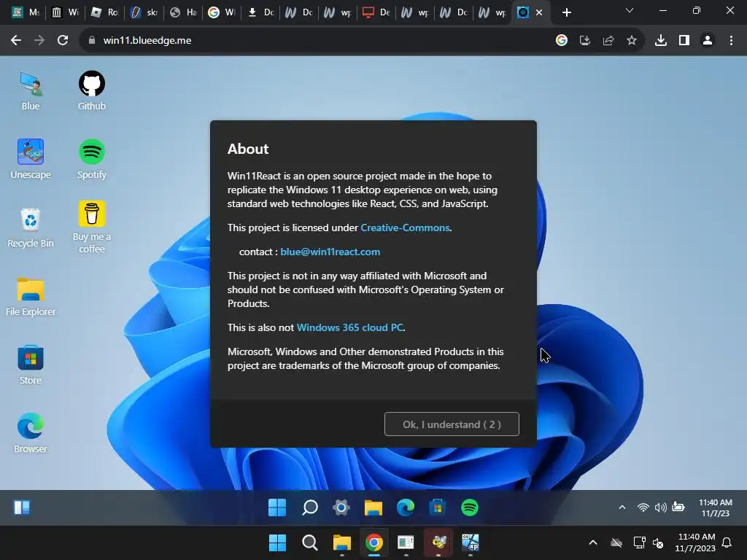Open Spotify in the simulated taskbar
Image resolution: width=747 pixels, height=560 pixels.
pyautogui.click(x=470, y=507)
